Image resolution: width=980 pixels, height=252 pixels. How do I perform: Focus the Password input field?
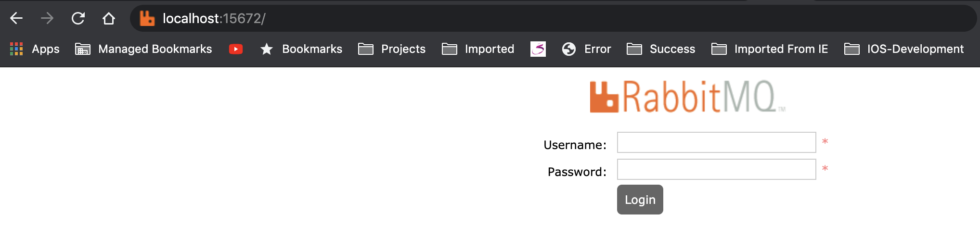(716, 169)
